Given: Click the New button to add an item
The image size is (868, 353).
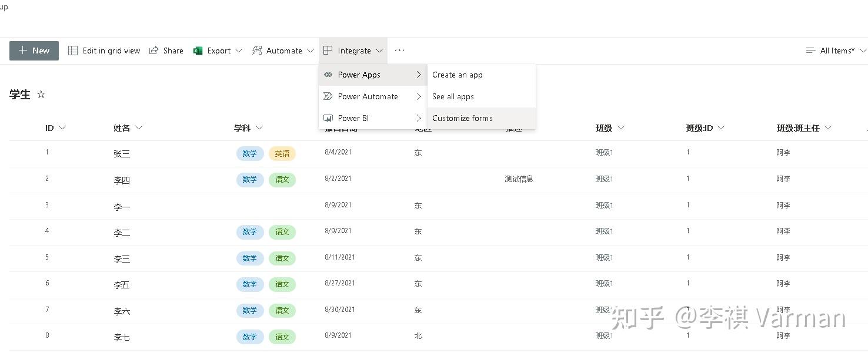Looking at the screenshot, I should click(x=34, y=51).
